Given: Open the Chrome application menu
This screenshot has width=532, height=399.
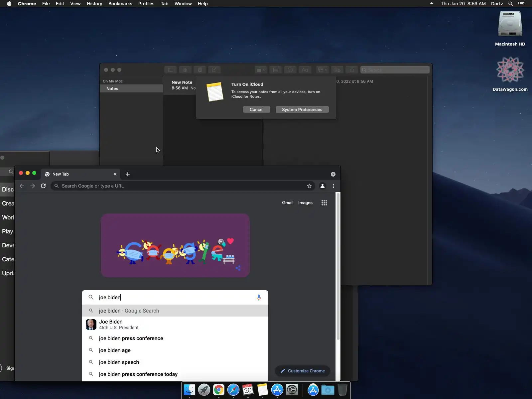Looking at the screenshot, I should tap(27, 4).
